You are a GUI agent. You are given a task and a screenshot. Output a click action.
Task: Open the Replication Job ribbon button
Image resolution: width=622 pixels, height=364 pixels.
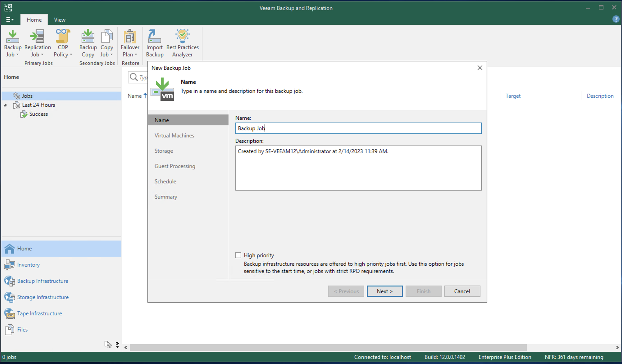(37, 43)
